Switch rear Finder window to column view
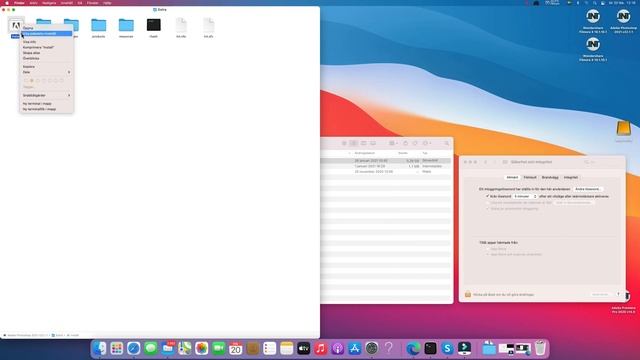The image size is (640, 360). (363, 143)
